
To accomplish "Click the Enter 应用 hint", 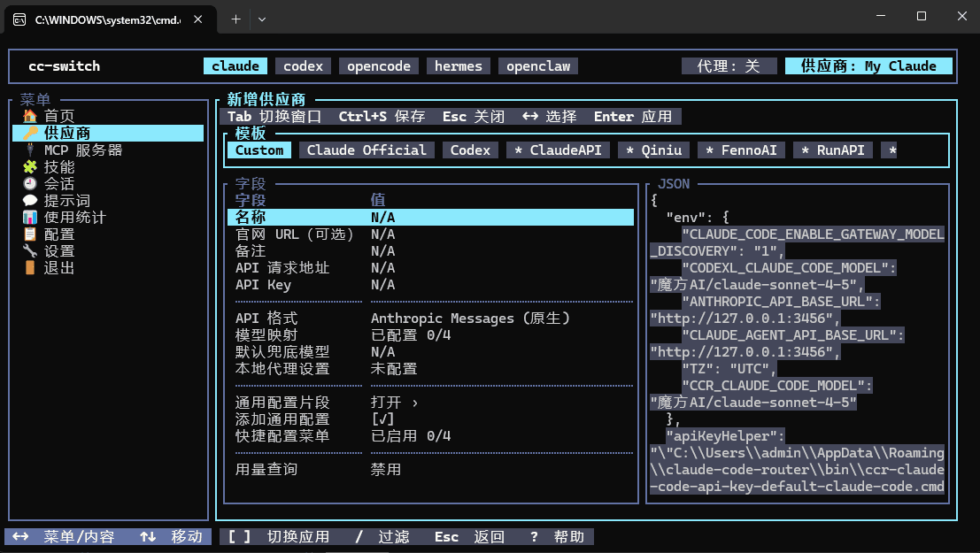I will click(632, 117).
